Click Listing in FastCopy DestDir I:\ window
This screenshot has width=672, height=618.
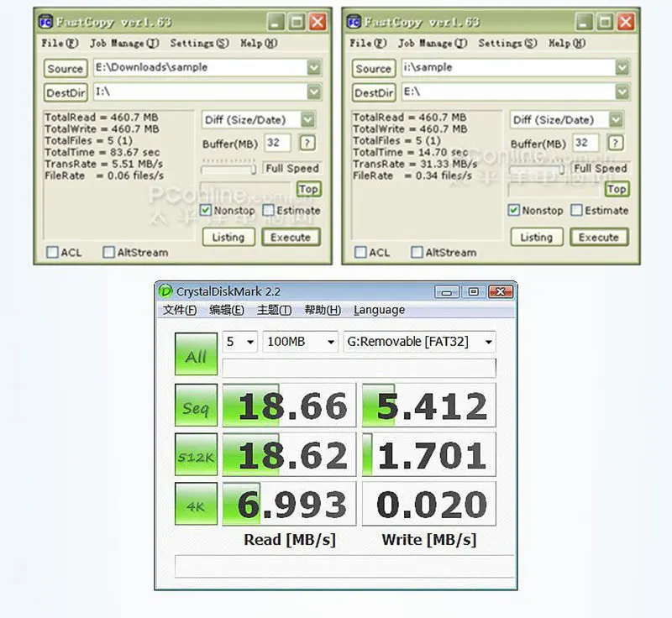[228, 238]
